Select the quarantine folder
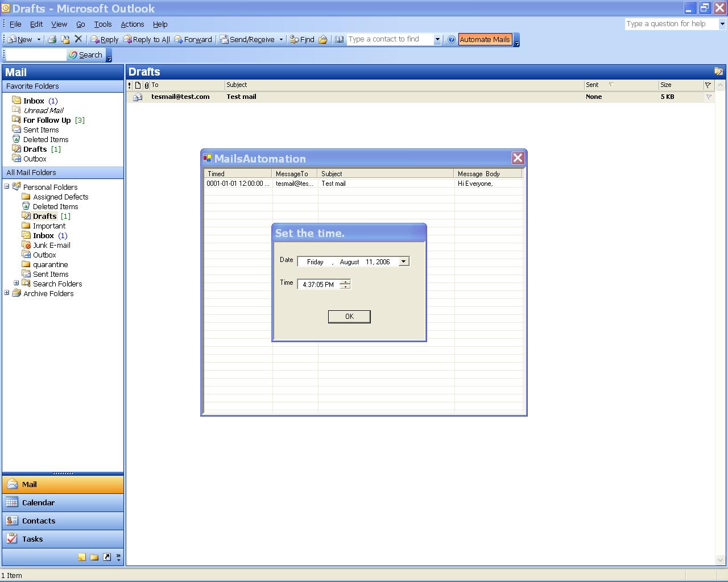The height and width of the screenshot is (582, 728). tap(50, 264)
